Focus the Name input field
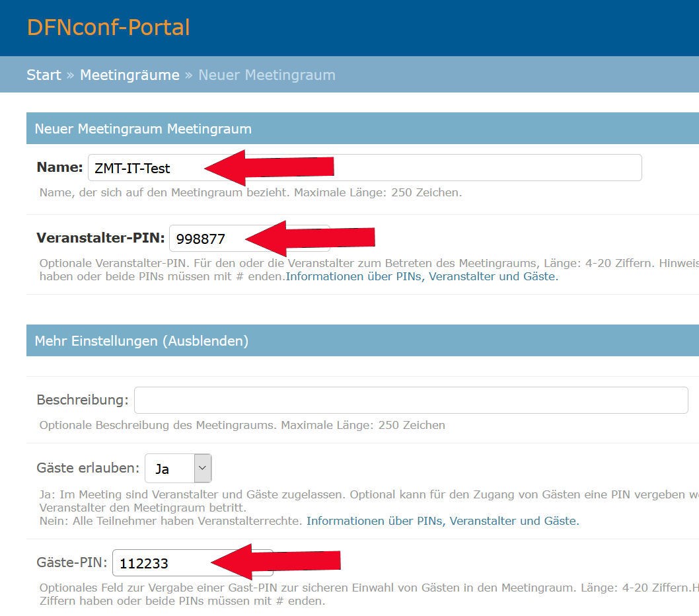The height and width of the screenshot is (616, 699). pos(365,168)
